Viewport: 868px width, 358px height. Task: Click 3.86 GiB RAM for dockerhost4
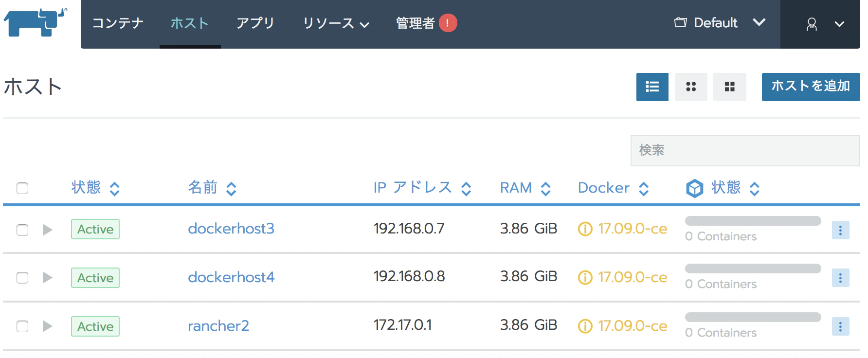click(x=528, y=276)
